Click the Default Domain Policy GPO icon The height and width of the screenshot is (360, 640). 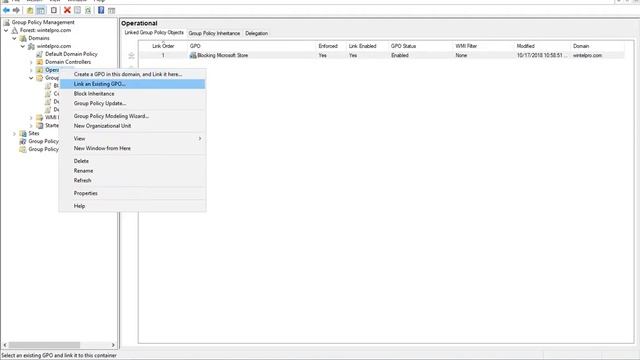(40, 54)
